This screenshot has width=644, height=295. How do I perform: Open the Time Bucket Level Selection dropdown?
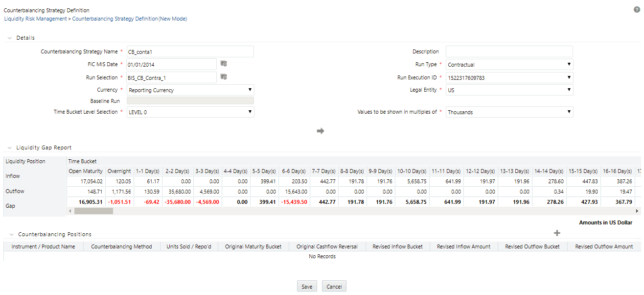pos(190,112)
